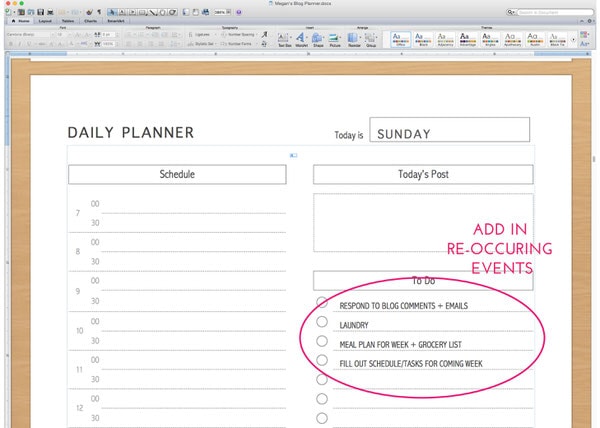Click the Print icon in the toolbar
This screenshot has height=428, width=600.
click(48, 11)
